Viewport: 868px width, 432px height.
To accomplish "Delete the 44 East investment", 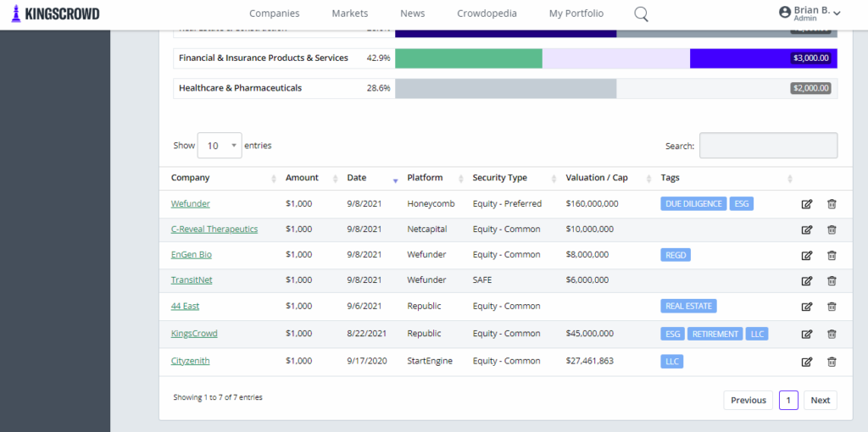I will tap(832, 307).
